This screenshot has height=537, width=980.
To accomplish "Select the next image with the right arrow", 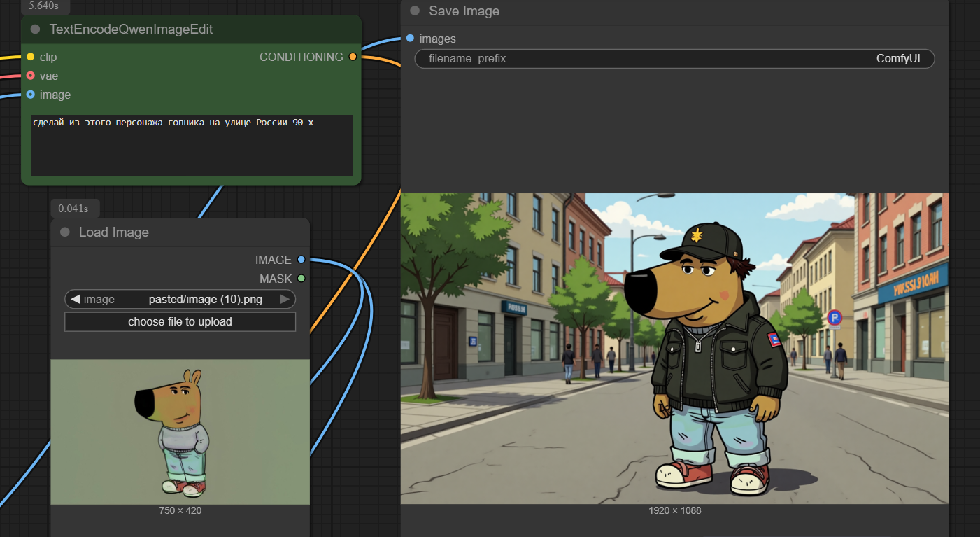I will [285, 300].
